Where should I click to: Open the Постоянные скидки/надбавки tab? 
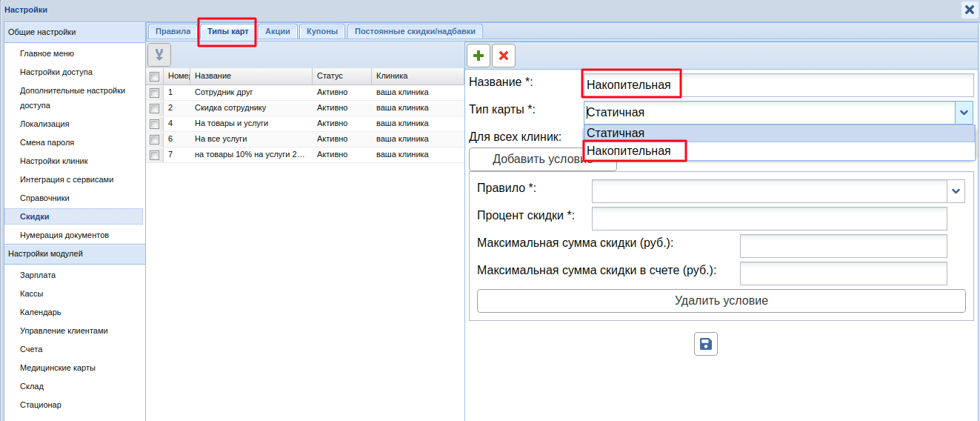416,31
